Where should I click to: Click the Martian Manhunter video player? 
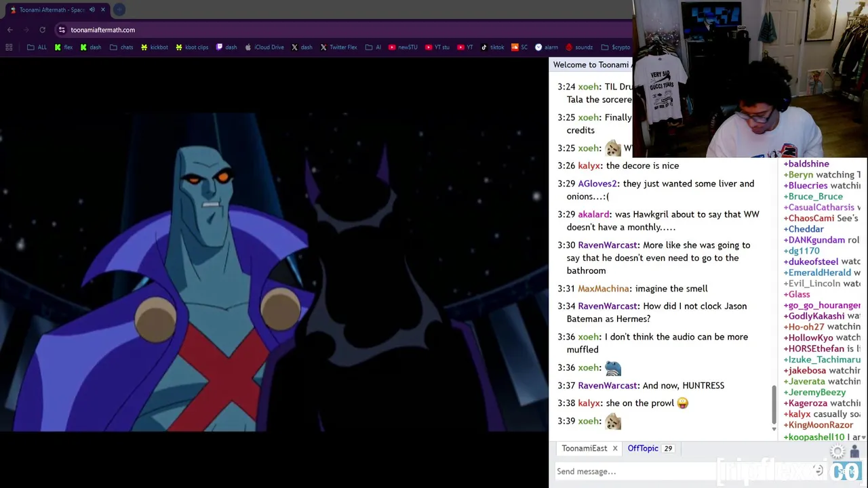click(x=274, y=272)
